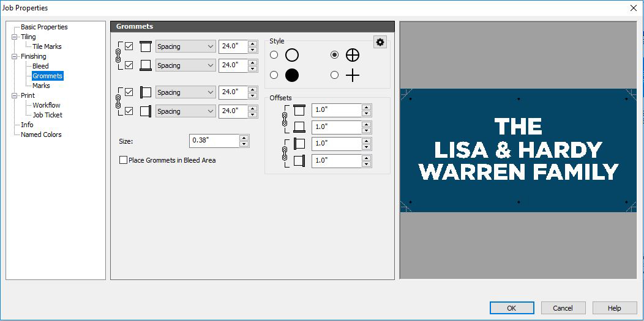644x321 pixels.
Task: Uncheck the top edge grommets checkbox
Action: (x=129, y=46)
